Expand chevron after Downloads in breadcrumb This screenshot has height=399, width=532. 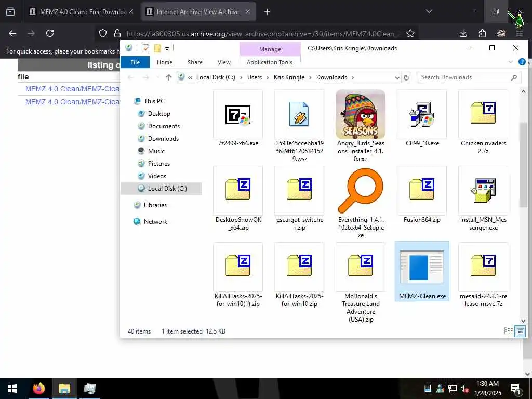click(353, 77)
